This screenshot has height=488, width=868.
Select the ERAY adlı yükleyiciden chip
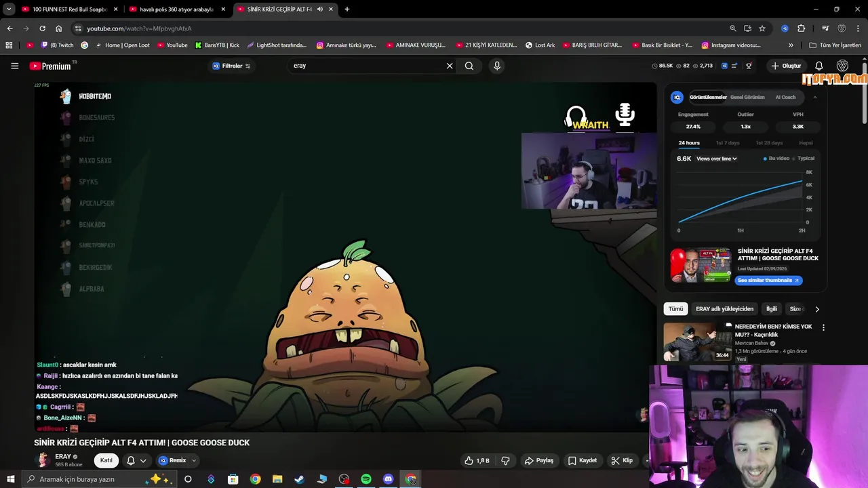pyautogui.click(x=724, y=309)
